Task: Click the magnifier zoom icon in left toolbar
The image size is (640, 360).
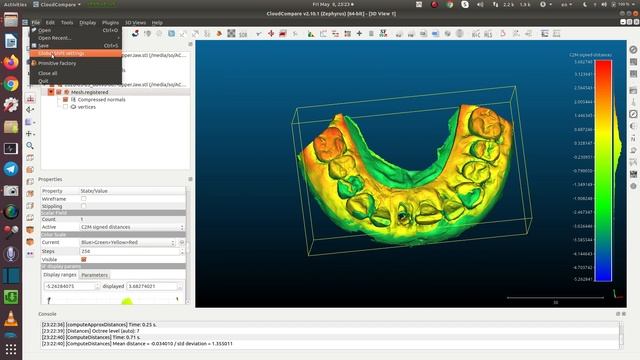Action: (30, 145)
